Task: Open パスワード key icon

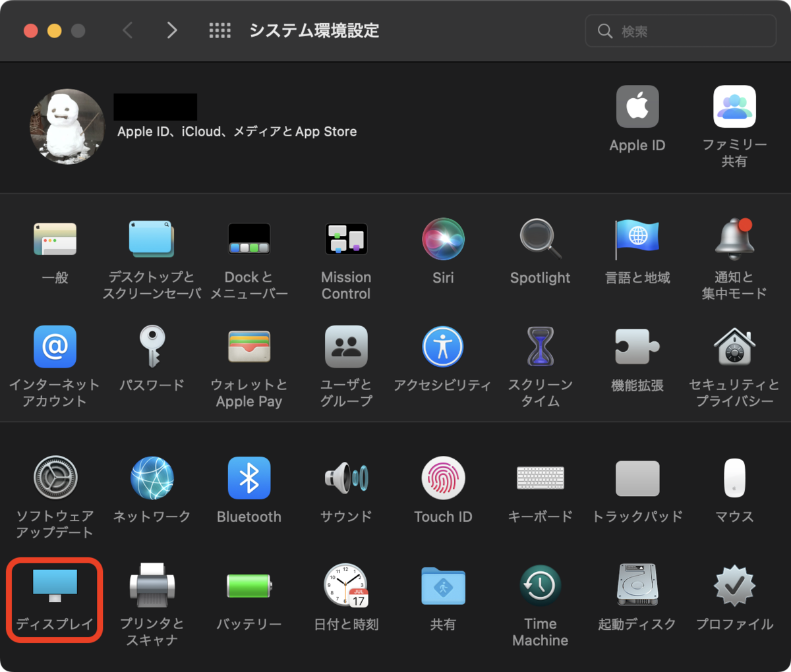Action: pyautogui.click(x=152, y=347)
